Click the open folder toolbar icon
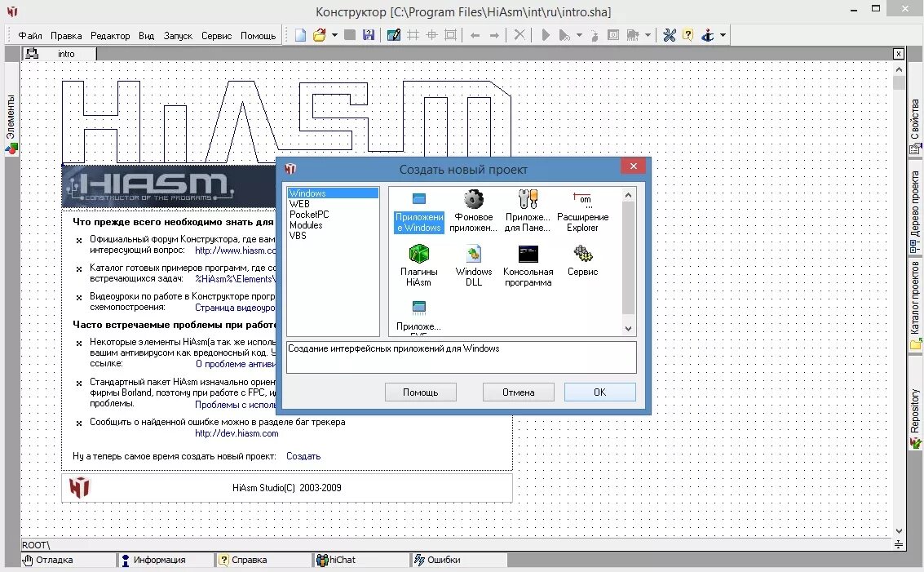This screenshot has height=572, width=924. coord(320,35)
